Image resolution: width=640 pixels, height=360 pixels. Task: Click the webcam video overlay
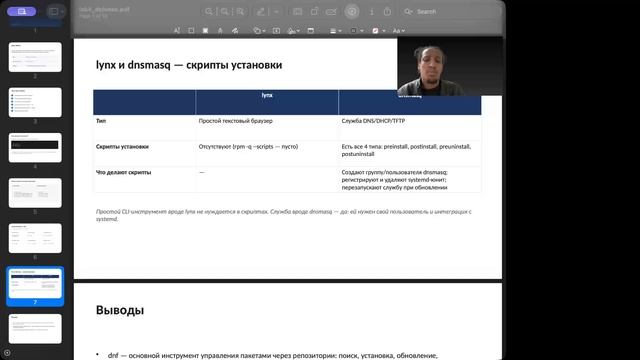tap(450, 67)
